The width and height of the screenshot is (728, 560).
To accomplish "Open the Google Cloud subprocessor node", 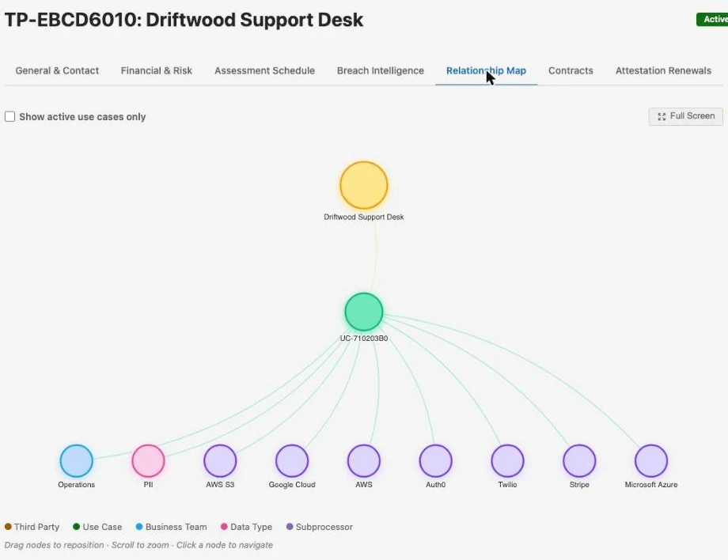I will pyautogui.click(x=291, y=460).
